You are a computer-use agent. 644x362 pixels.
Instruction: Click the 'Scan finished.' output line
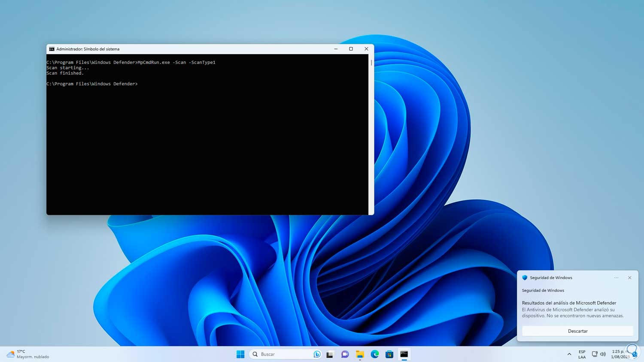(x=65, y=73)
